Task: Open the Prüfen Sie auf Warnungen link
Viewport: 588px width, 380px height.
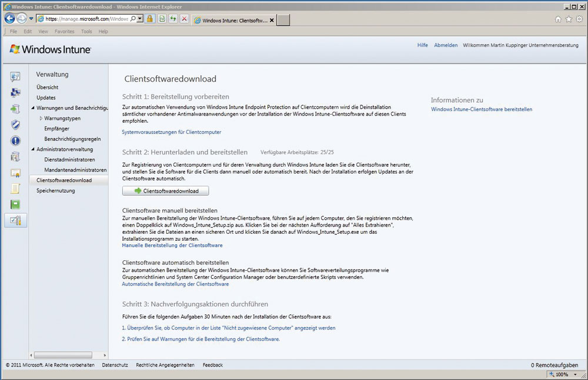Action: pos(201,339)
